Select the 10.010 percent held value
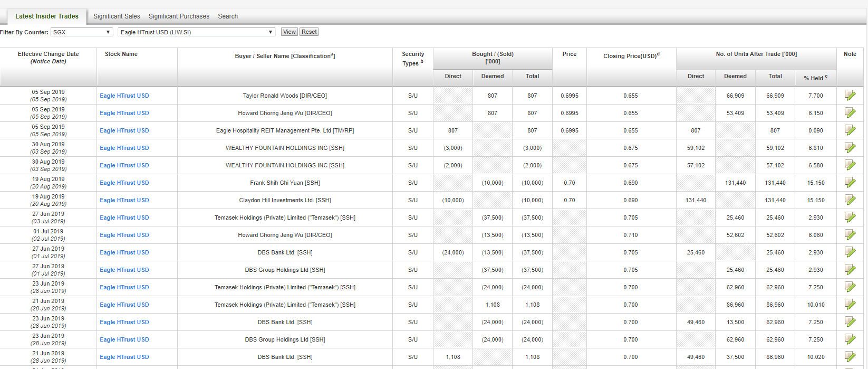868x369 pixels. [816, 305]
